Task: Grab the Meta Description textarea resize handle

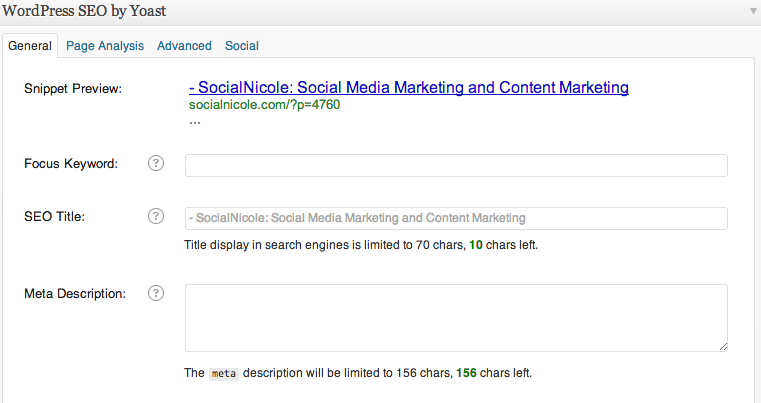Action: pyautogui.click(x=722, y=346)
